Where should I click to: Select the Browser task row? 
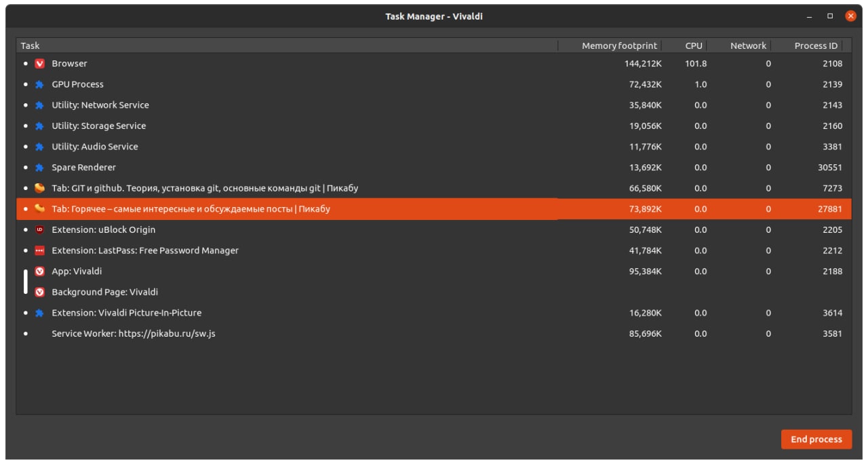(x=434, y=64)
